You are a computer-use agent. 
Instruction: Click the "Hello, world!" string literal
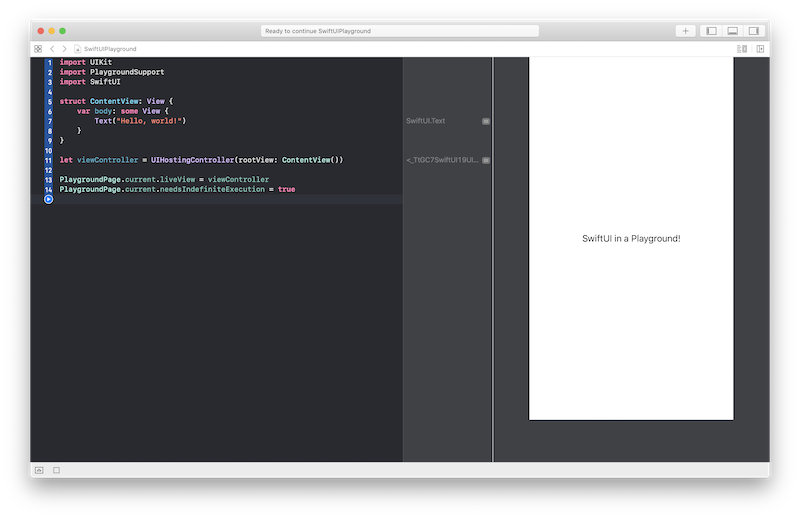click(x=149, y=121)
